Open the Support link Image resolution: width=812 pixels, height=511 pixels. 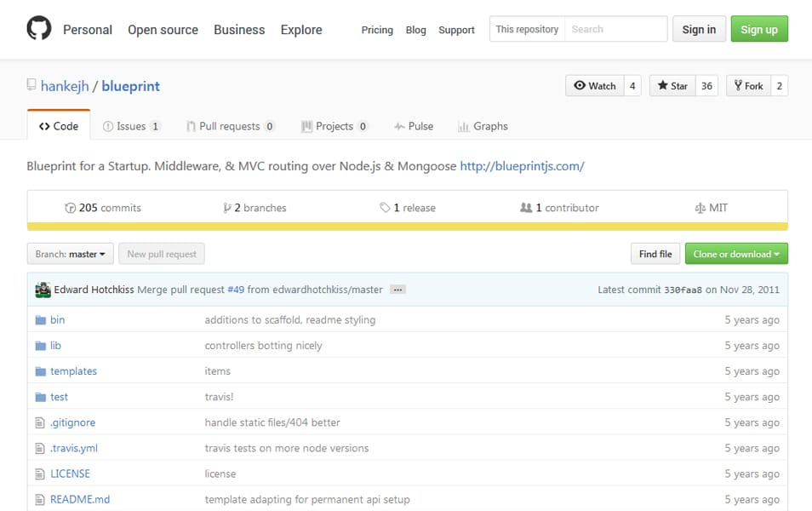[x=456, y=30]
